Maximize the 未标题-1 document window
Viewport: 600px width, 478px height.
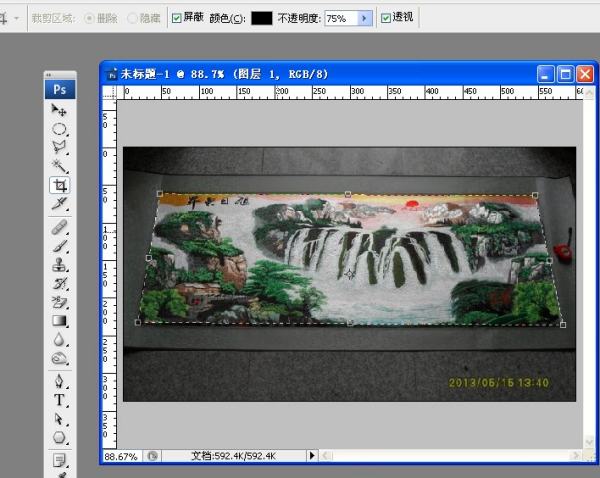tap(565, 74)
